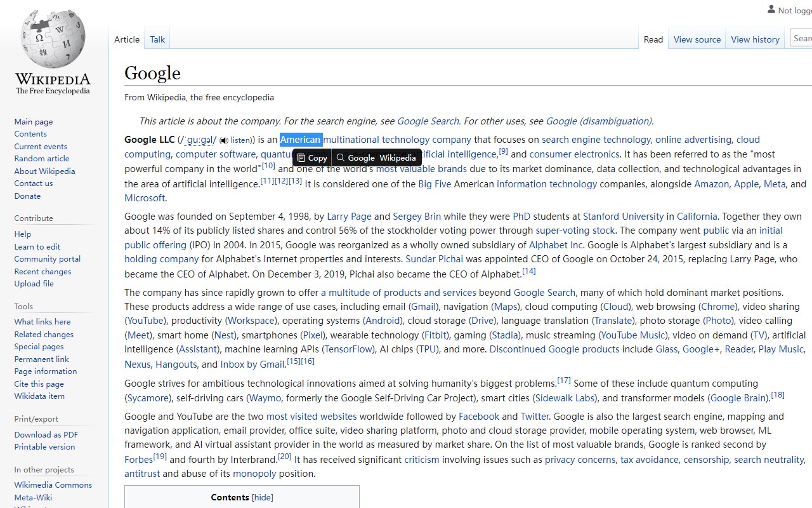
Task: Go to Main page in sidebar
Action: (x=34, y=122)
